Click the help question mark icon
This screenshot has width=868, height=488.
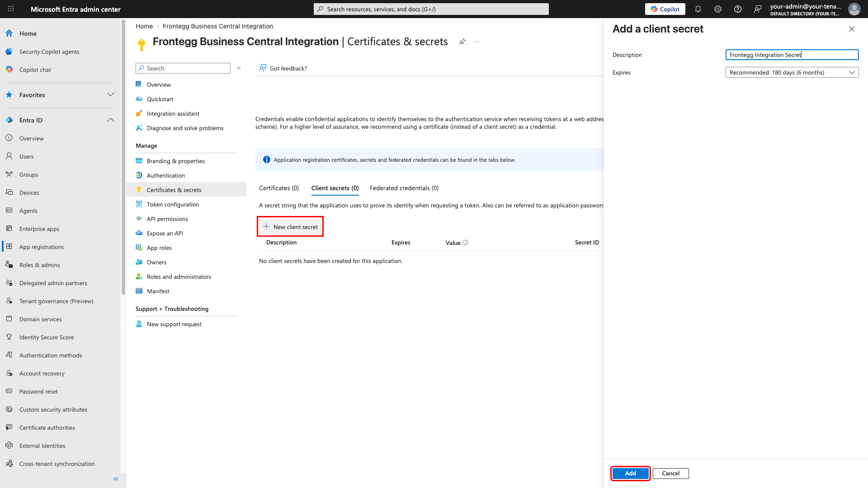(x=738, y=9)
